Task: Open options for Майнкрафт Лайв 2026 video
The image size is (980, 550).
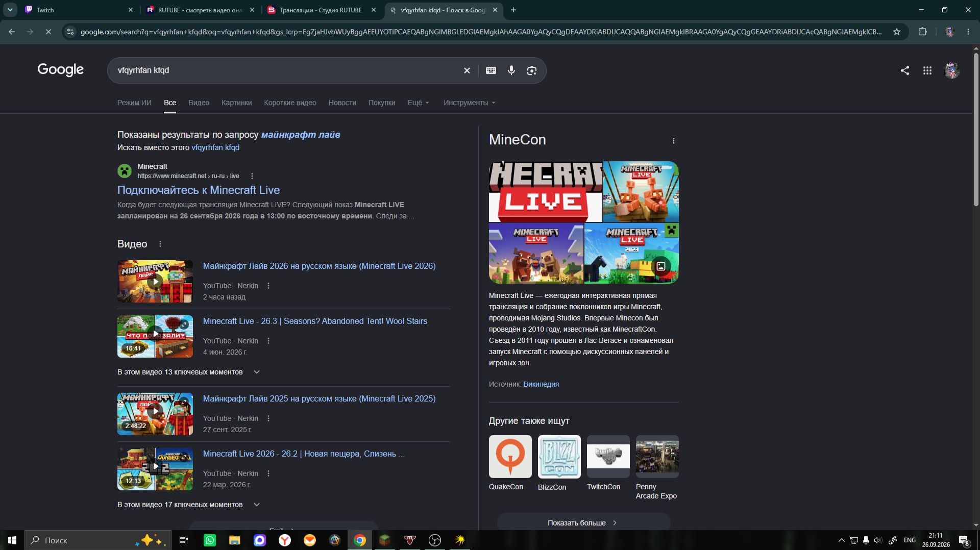Action: [268, 286]
